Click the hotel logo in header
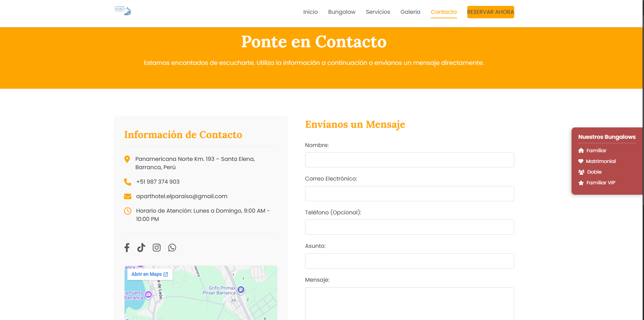 123,11
